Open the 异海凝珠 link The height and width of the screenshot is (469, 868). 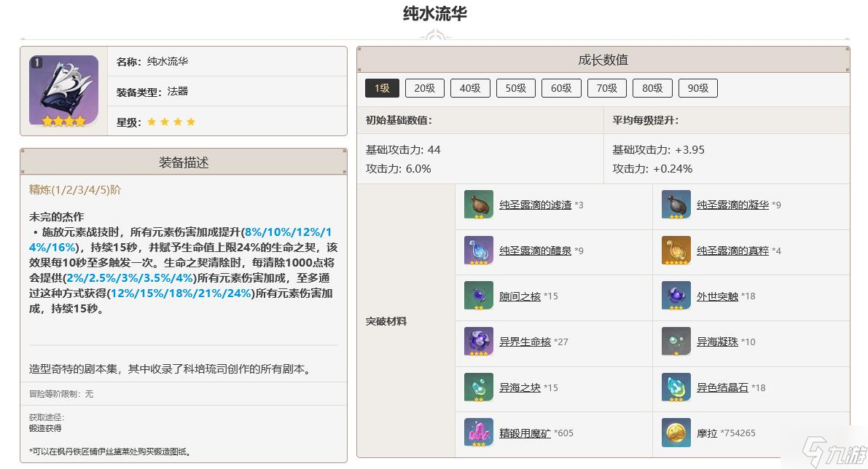click(x=717, y=342)
